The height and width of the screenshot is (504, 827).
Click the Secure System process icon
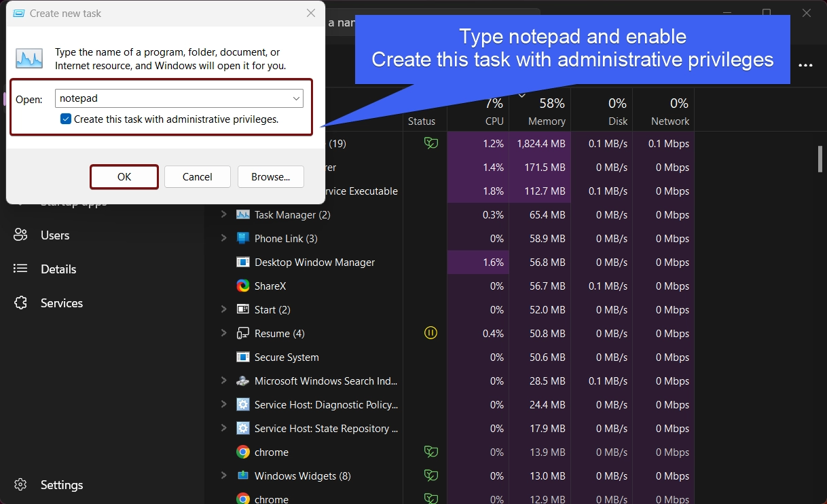[x=243, y=357]
